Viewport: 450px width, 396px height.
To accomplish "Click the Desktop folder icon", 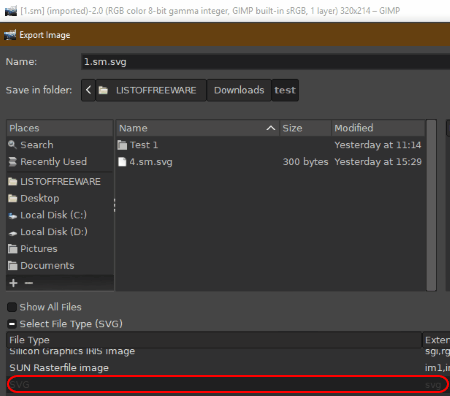I will coord(12,198).
